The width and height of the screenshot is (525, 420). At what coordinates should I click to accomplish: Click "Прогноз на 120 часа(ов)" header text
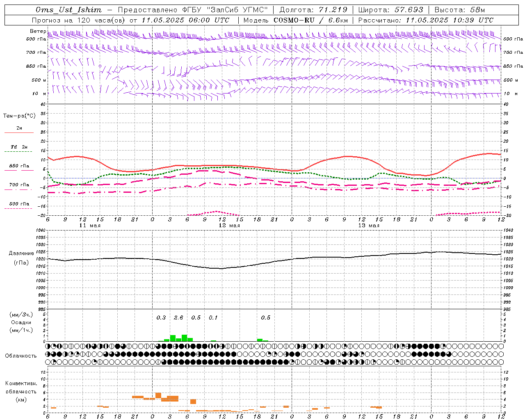click(x=79, y=20)
